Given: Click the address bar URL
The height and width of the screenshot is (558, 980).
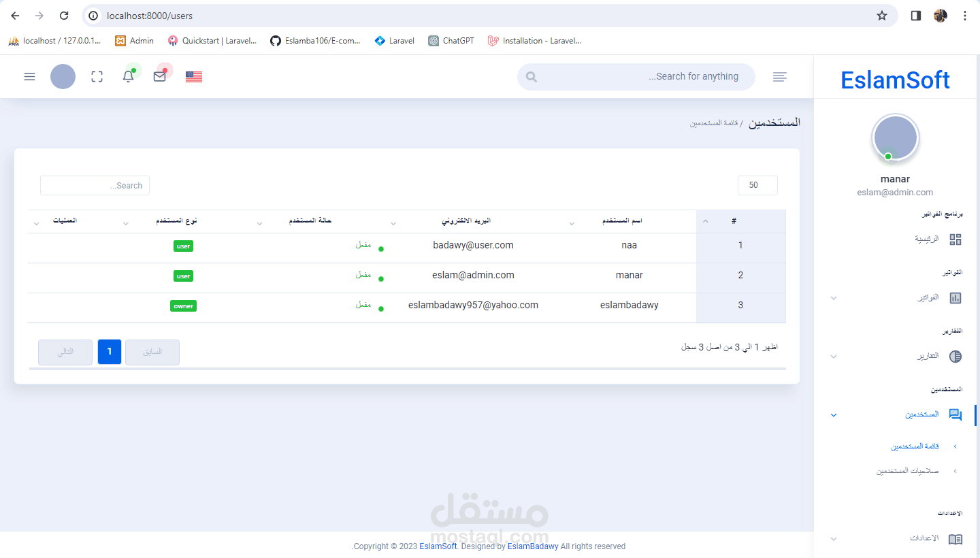Looking at the screenshot, I should 150,16.
